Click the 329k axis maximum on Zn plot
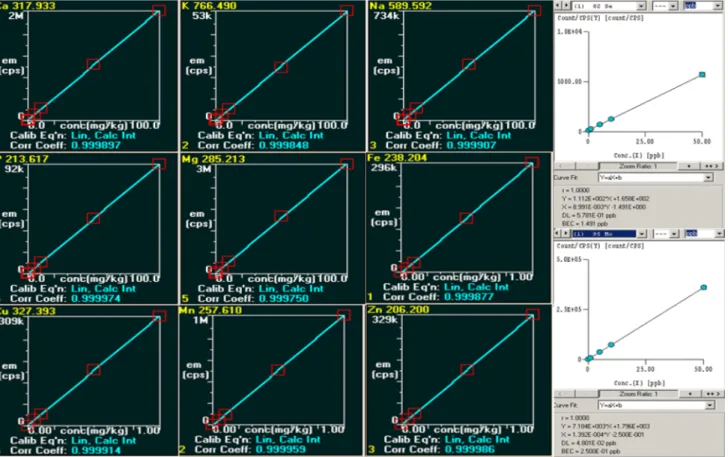This screenshot has height=457, width=728. 385,320
